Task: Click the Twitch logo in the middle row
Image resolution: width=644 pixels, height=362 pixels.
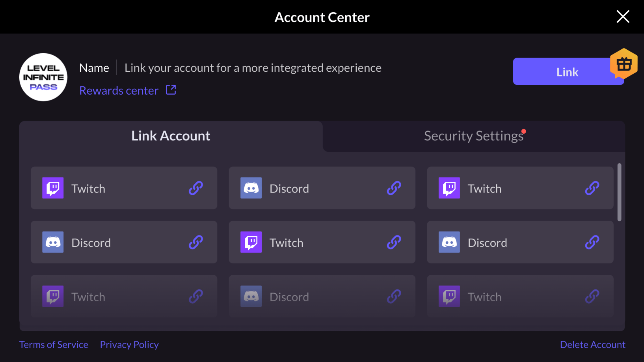Action: 251,242
